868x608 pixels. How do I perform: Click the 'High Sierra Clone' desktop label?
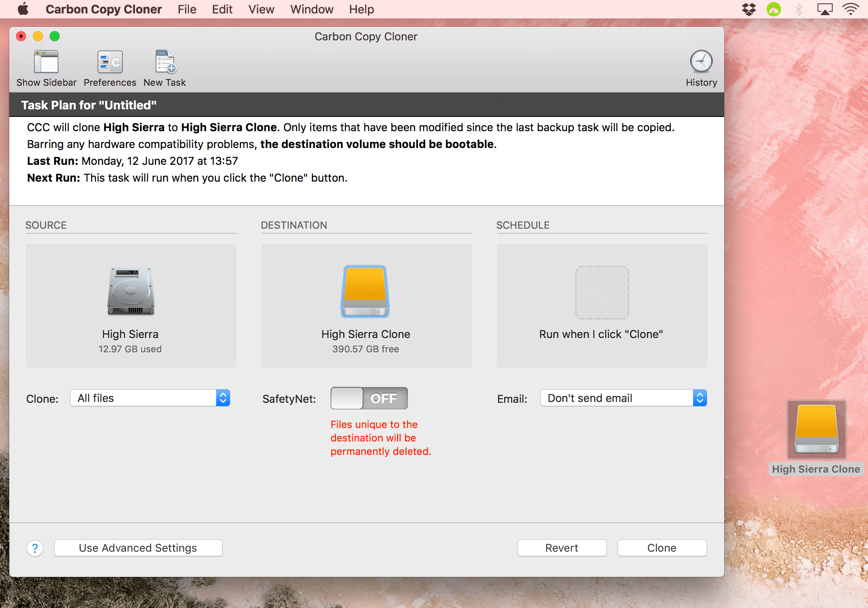pyautogui.click(x=816, y=469)
